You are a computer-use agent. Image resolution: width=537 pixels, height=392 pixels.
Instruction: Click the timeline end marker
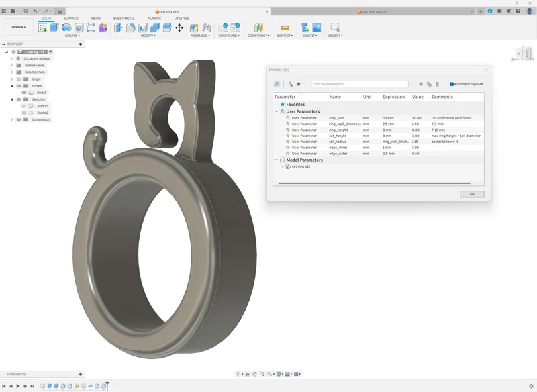107,385
